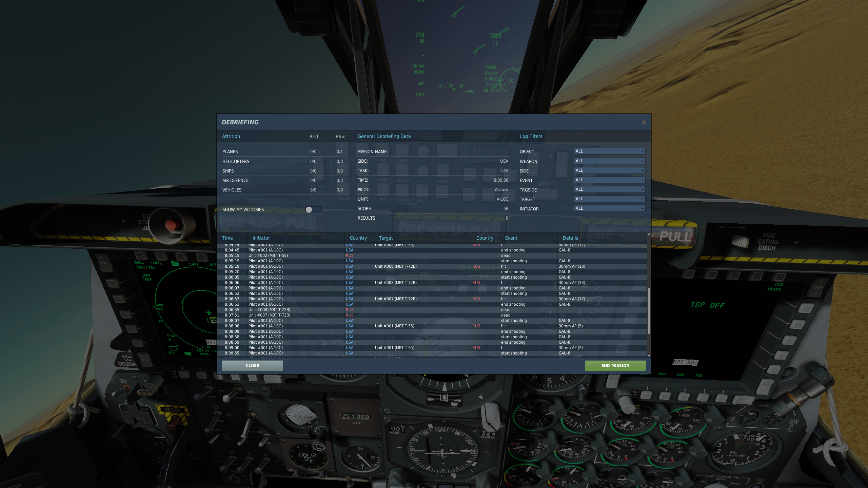Click the scroll up arrow of the log
Screen dimensions: 868x488
[649, 234]
